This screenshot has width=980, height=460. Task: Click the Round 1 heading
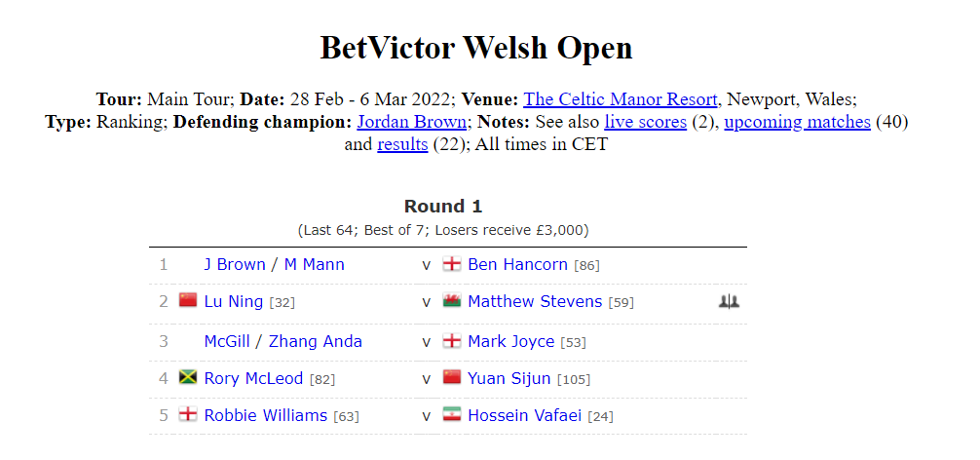click(443, 207)
